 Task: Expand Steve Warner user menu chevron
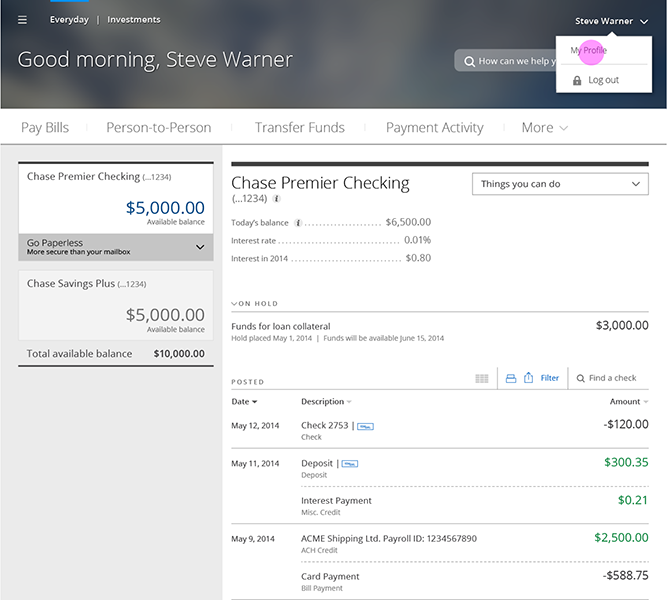(644, 21)
